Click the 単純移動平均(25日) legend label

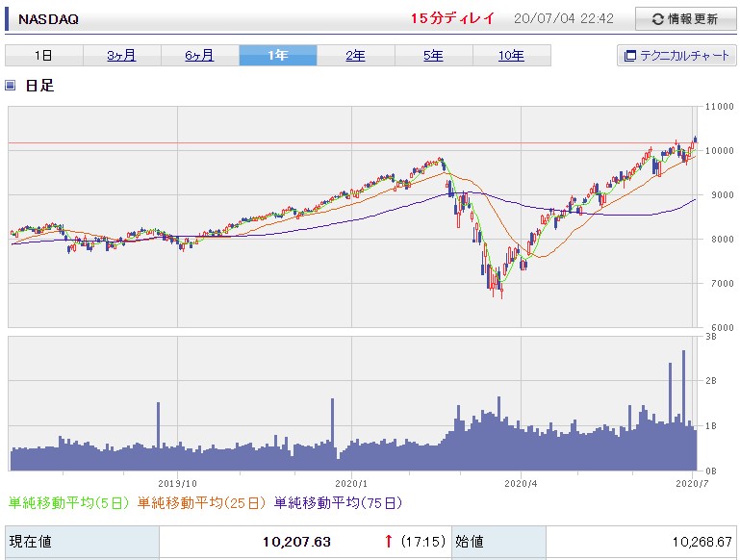point(201,503)
